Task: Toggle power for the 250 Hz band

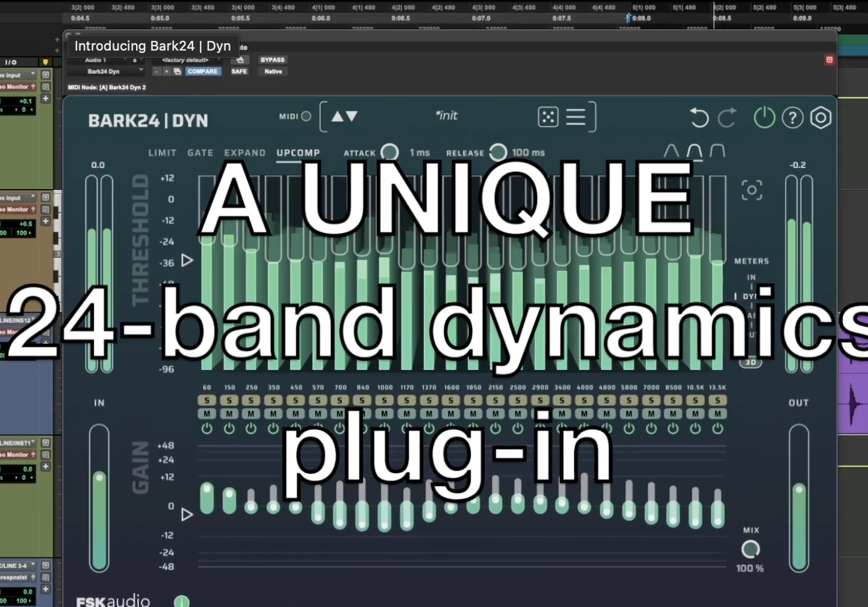Action: 251,428
